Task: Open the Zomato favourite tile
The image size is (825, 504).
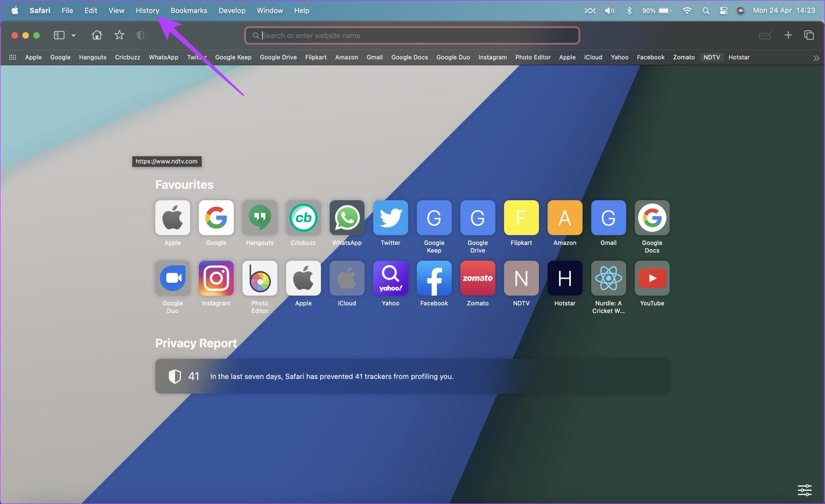Action: [x=478, y=278]
